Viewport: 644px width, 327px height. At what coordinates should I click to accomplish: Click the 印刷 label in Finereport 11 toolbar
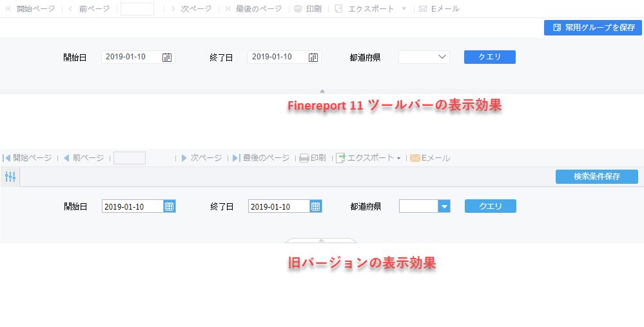(x=314, y=8)
